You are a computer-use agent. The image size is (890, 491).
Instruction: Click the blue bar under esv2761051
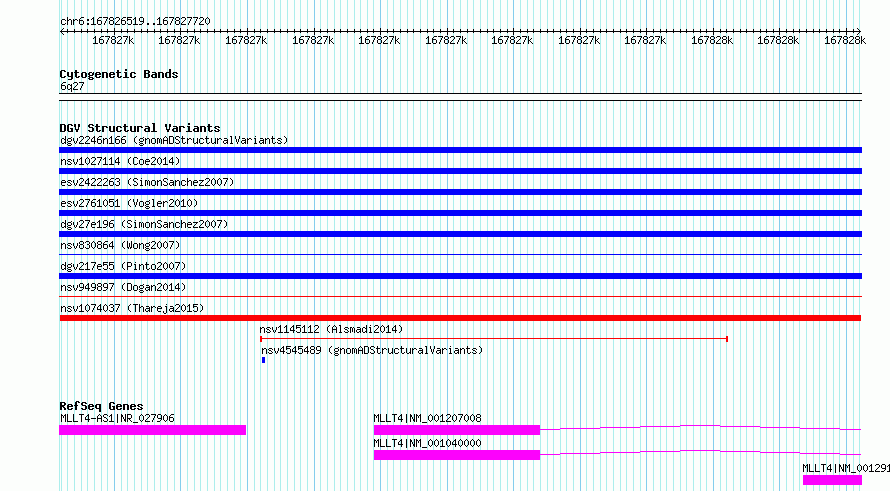click(460, 213)
